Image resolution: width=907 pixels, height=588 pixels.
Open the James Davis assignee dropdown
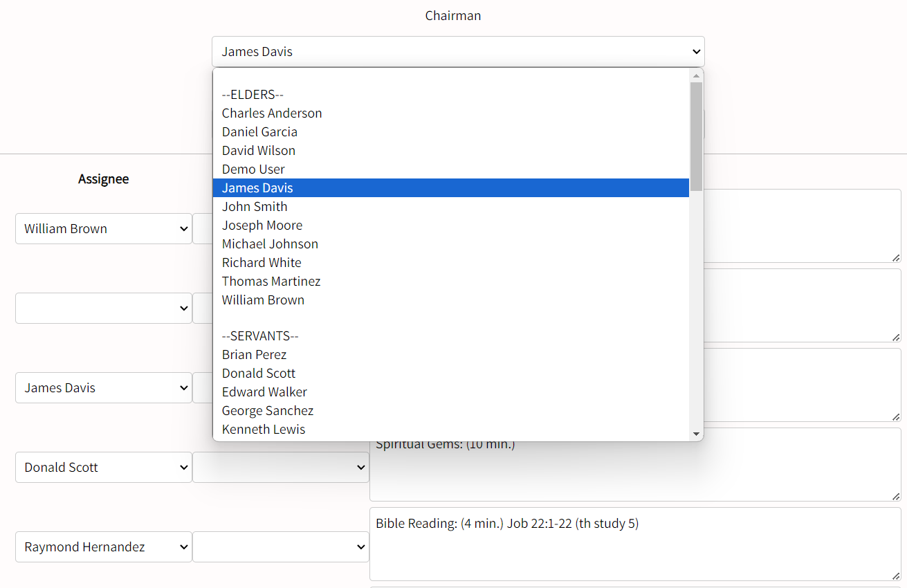point(104,388)
